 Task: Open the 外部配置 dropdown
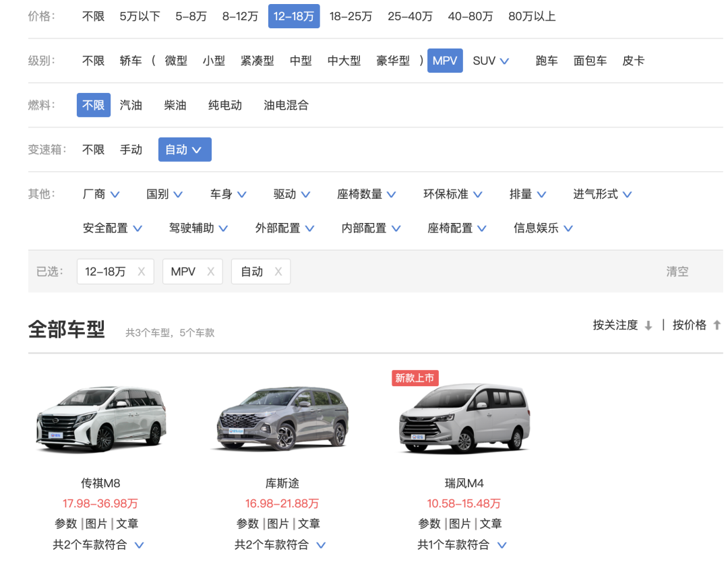pyautogui.click(x=284, y=228)
